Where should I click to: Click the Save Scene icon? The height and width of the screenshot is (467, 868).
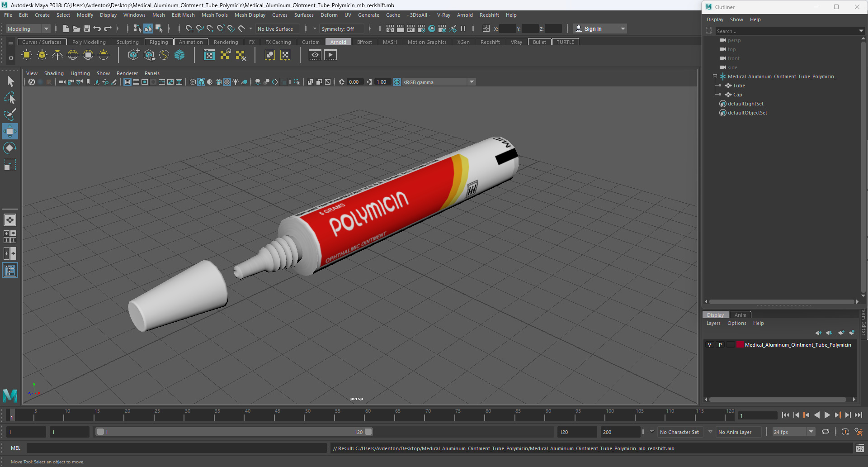click(87, 29)
